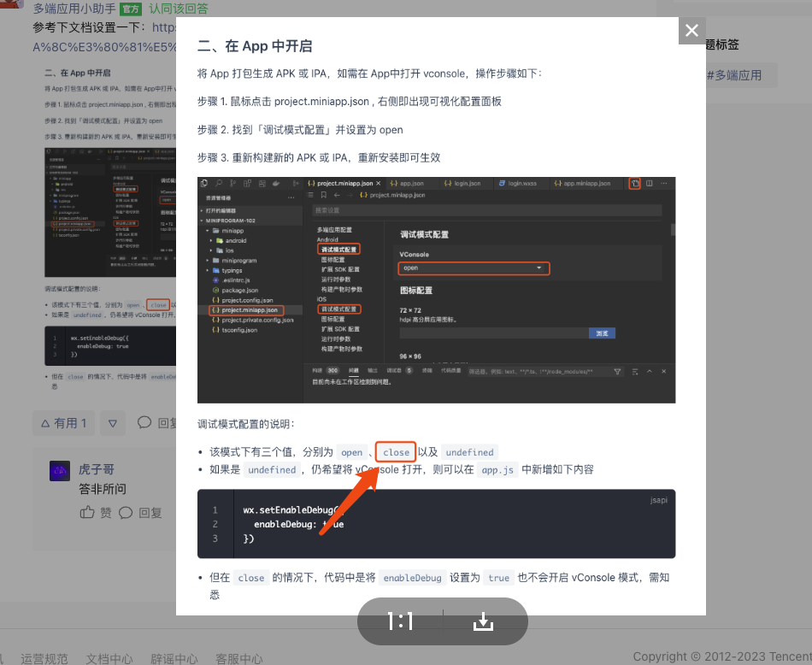Open 运营规范 footer link
Image resolution: width=812 pixels, height=665 pixels.
44,658
